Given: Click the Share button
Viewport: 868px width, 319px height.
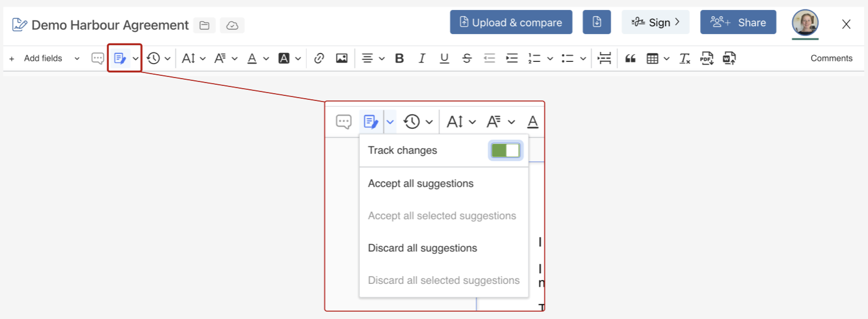Looking at the screenshot, I should 738,22.
